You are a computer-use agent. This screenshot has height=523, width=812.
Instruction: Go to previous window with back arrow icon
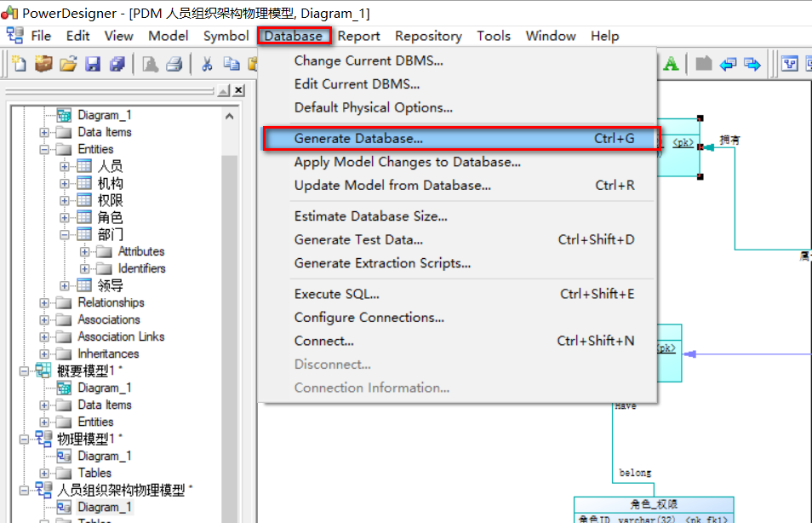pyautogui.click(x=730, y=64)
